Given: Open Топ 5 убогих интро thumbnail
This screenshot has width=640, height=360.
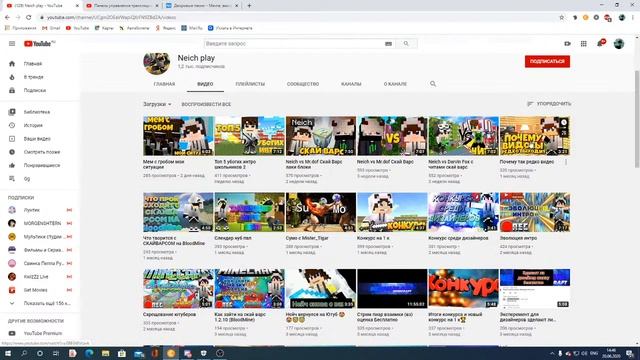Looking at the screenshot, I should (249, 136).
